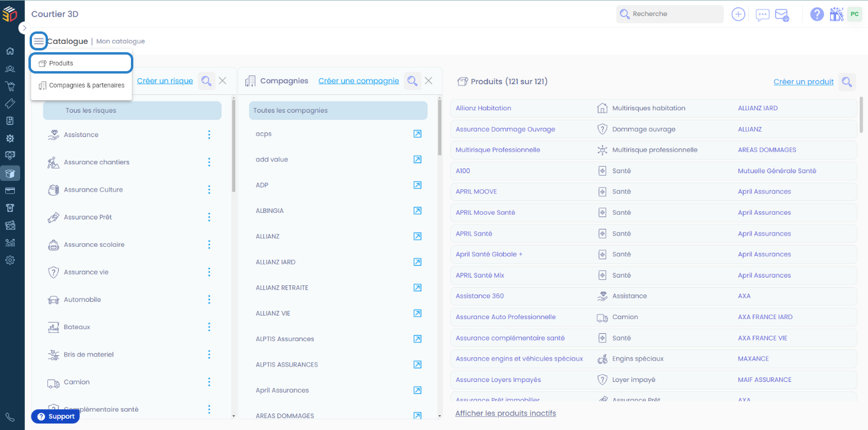Open the credit card icon in the sidebar

click(x=10, y=190)
